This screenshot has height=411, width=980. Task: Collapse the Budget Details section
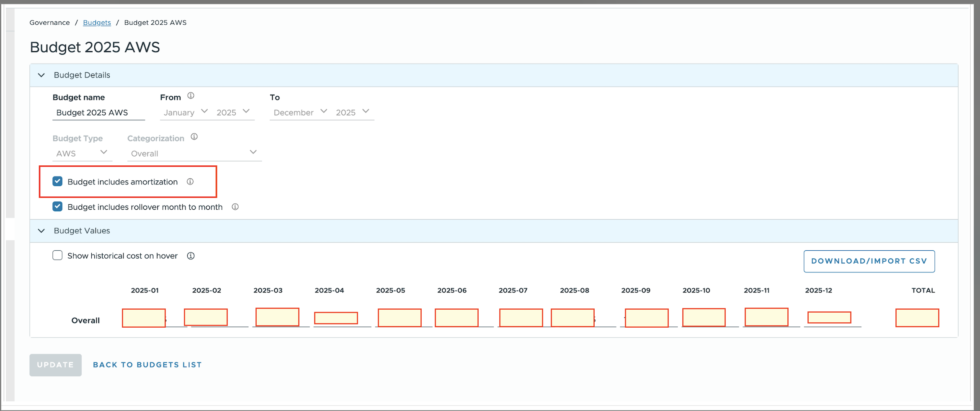pos(41,75)
